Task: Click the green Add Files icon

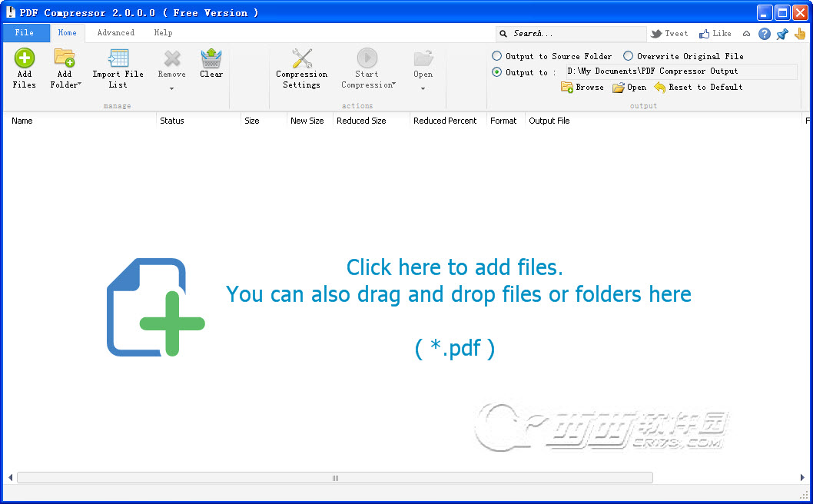Action: [25, 58]
